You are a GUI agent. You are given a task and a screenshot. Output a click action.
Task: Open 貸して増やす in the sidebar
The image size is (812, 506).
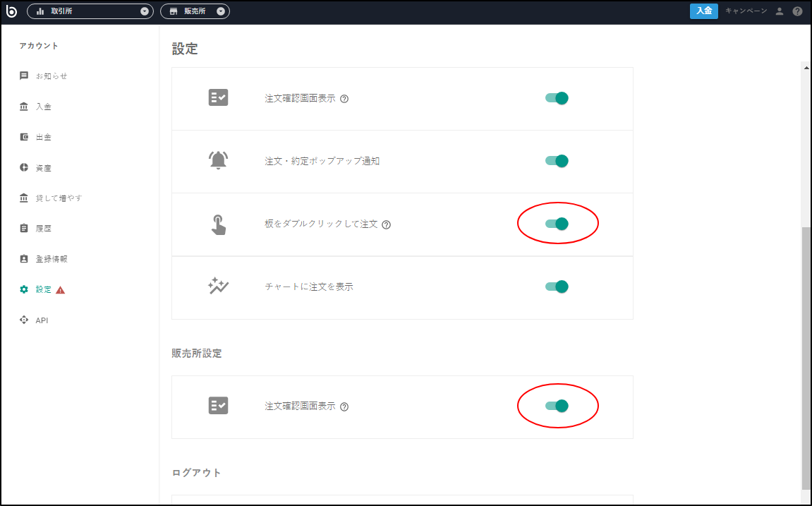point(59,198)
